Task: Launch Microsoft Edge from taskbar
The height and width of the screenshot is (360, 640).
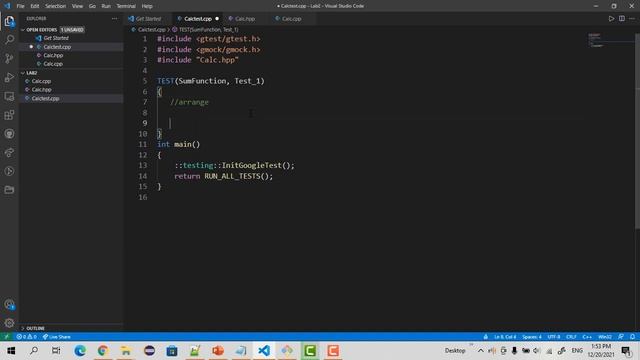Action: point(80,351)
